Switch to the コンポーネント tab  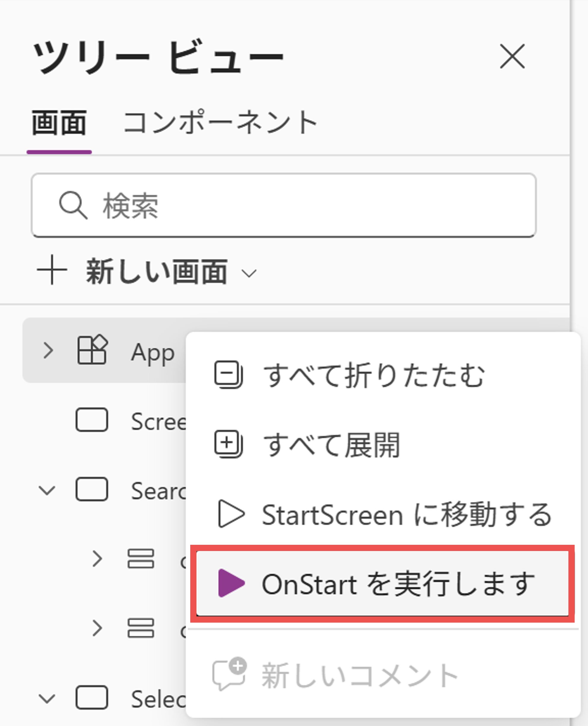point(221,123)
